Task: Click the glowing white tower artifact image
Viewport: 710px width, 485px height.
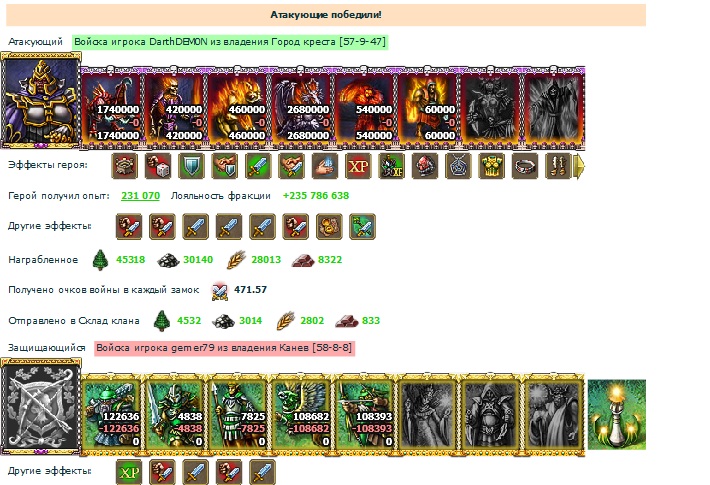Action: tap(617, 414)
